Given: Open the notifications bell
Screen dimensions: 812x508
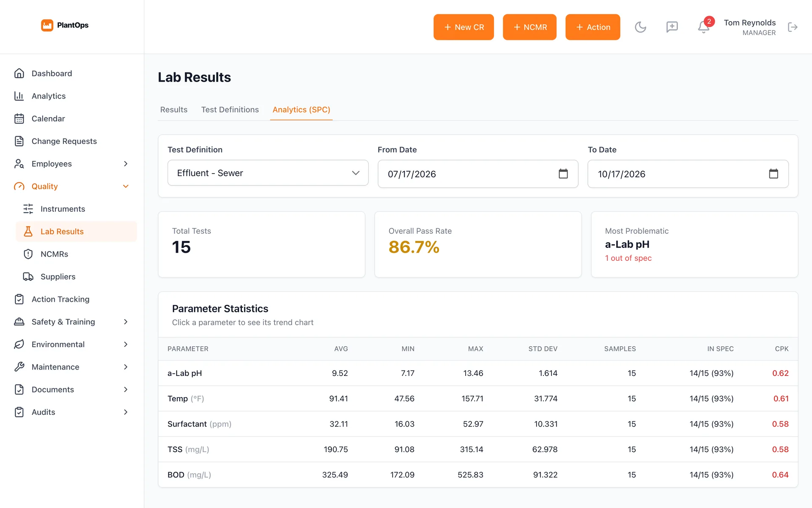Looking at the screenshot, I should tap(703, 27).
